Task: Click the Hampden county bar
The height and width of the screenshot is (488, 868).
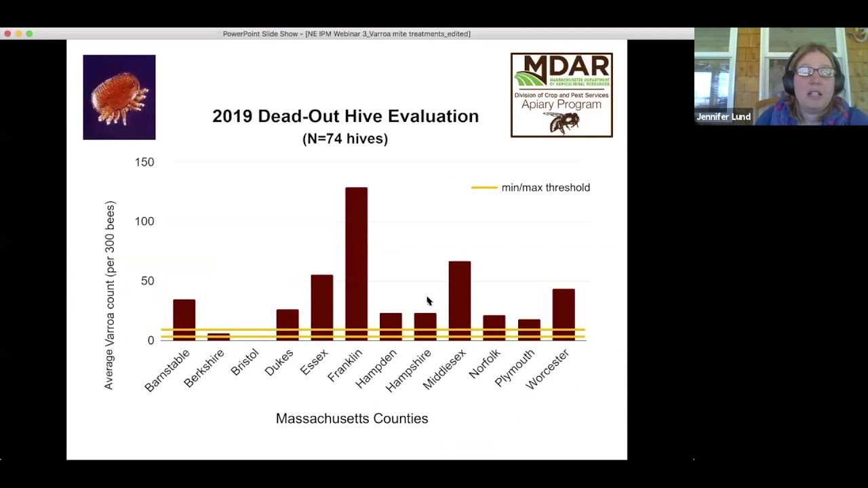Action: 391,327
